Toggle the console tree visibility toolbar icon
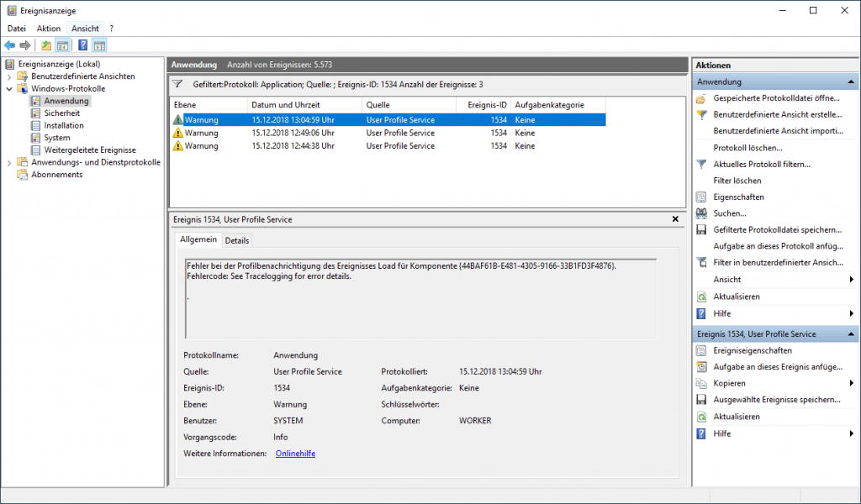The width and height of the screenshot is (861, 504). coord(62,45)
